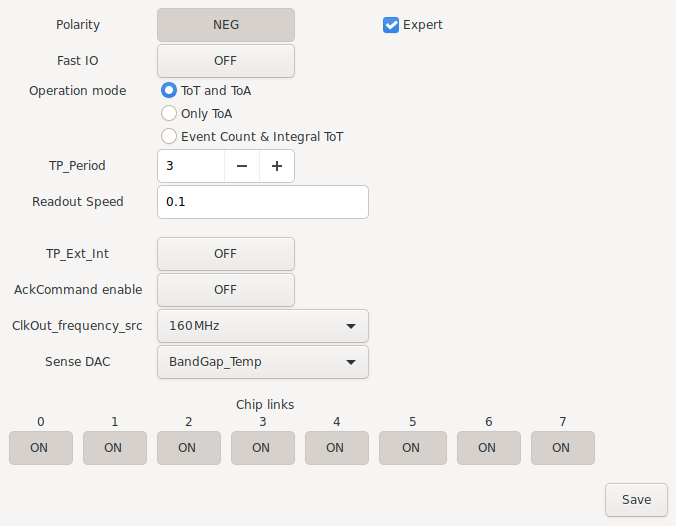Toggle chip link 0 ON button
This screenshot has width=676, height=526.
[41, 448]
